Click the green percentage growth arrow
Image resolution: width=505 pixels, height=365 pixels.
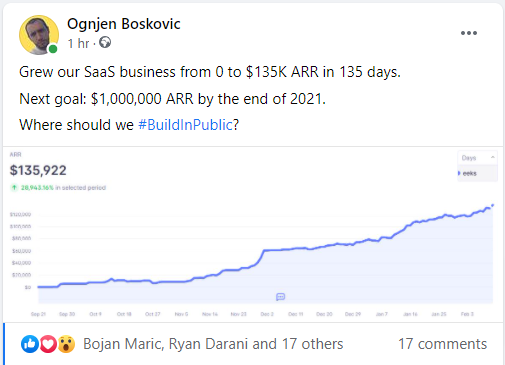coord(14,188)
